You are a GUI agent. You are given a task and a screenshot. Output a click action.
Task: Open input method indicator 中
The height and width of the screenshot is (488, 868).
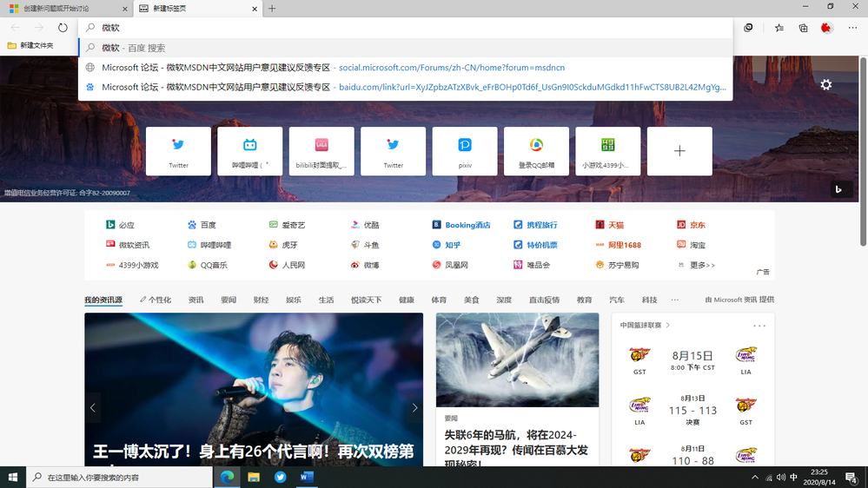click(794, 477)
